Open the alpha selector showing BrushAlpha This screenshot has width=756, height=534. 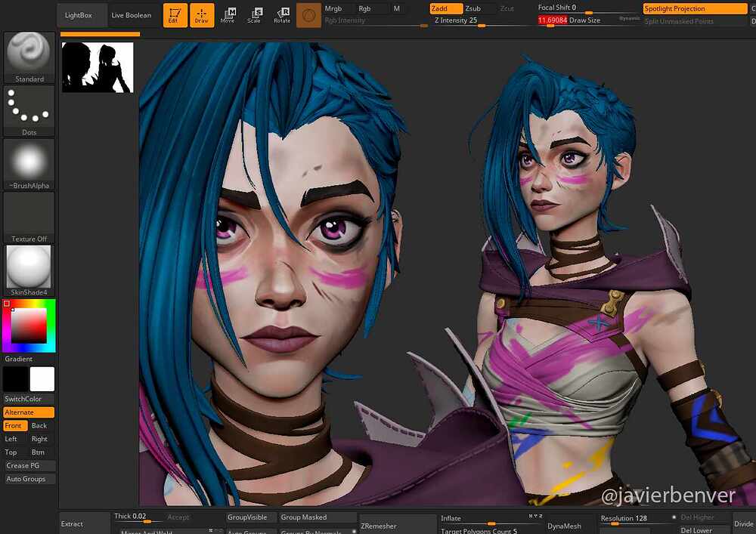(28, 162)
